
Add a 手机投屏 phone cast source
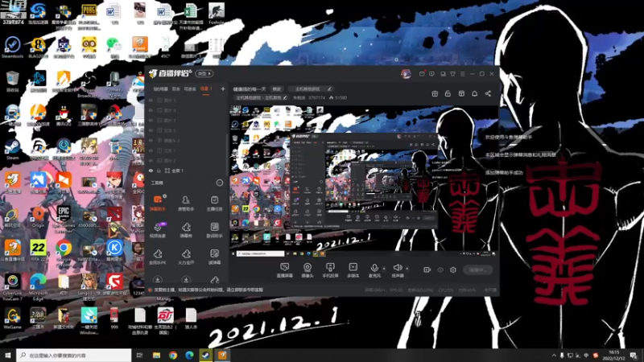[x=330, y=270]
